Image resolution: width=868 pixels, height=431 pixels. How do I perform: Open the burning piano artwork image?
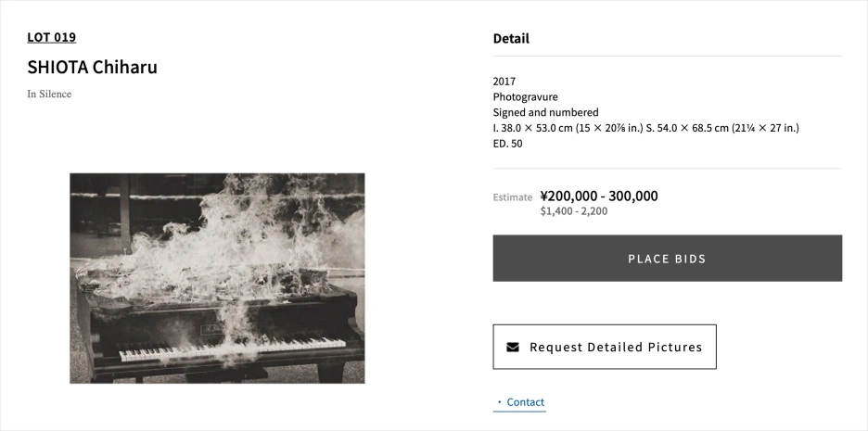pos(217,277)
